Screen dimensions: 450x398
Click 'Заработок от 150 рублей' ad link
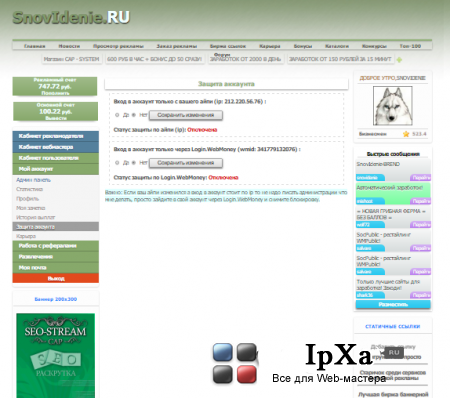pyautogui.click(x=340, y=59)
